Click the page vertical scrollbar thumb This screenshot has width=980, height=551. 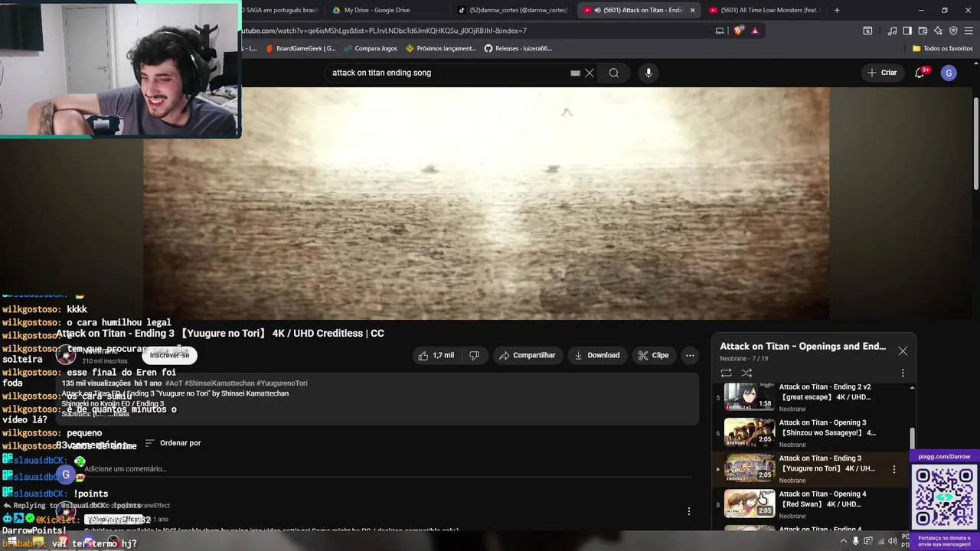pyautogui.click(x=975, y=144)
